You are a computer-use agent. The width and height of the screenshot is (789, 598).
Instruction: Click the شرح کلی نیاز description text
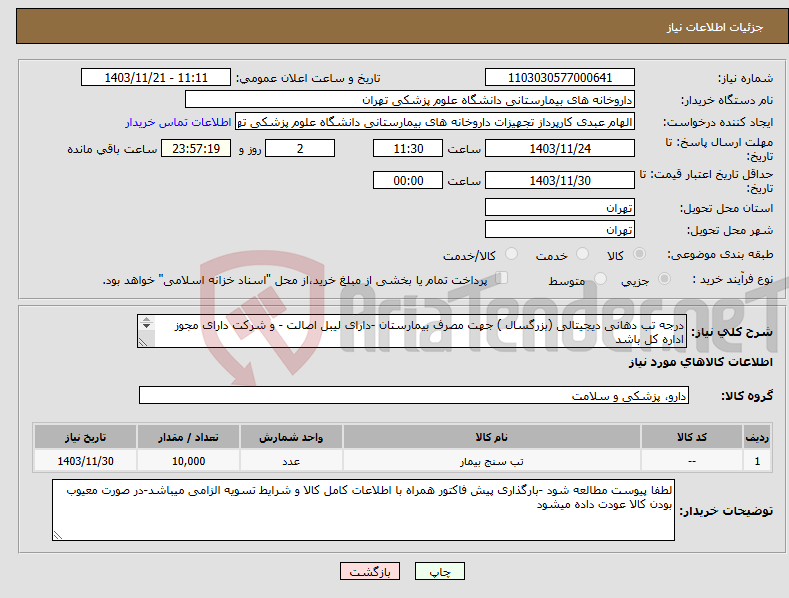coord(412,331)
